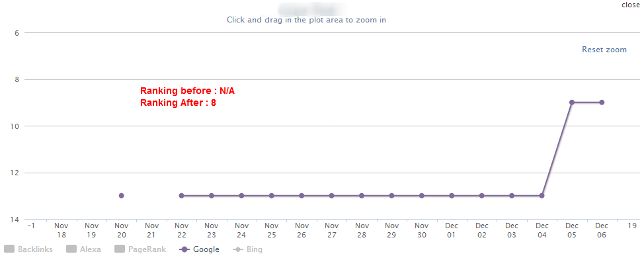
Task: Click the Dec 06 x-axis label
Action: point(602,230)
